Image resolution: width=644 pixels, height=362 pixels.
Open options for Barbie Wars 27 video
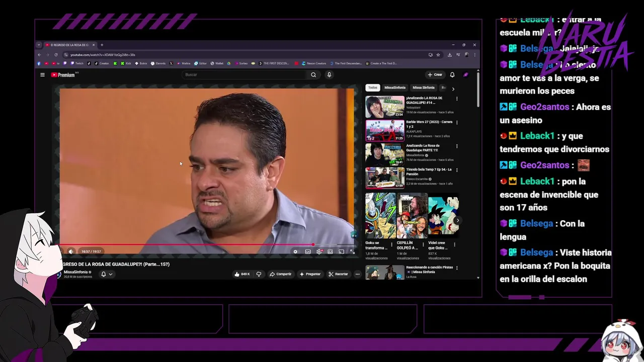tap(457, 123)
